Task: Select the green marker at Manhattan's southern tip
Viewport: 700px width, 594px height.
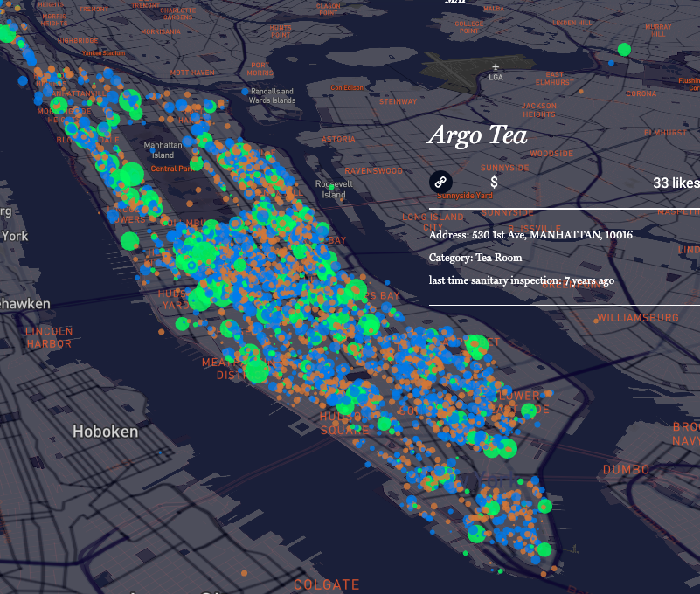Action: pyautogui.click(x=544, y=549)
